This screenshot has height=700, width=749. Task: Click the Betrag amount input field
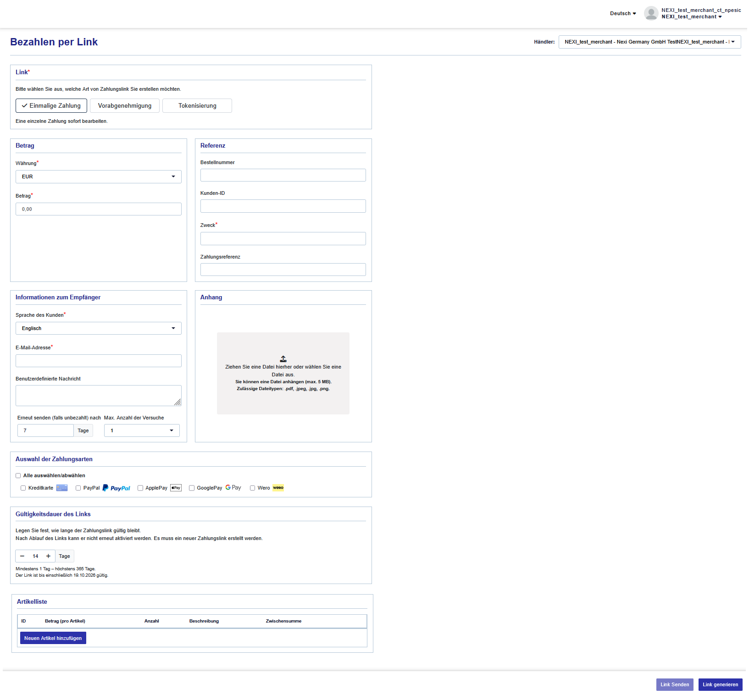tap(99, 209)
